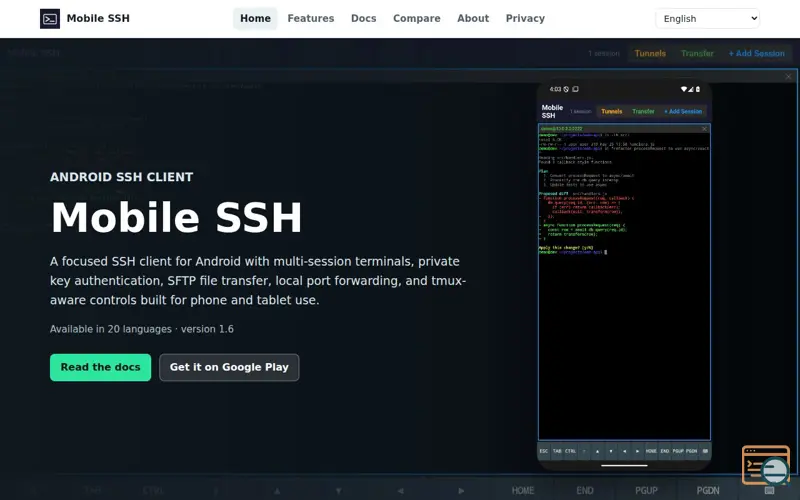800x500 pixels.
Task: Tap the right arrow key in phone mockup
Action: pyautogui.click(x=637, y=451)
